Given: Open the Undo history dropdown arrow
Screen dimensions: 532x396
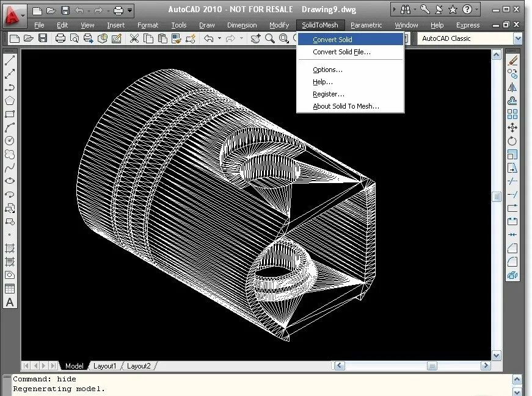Looking at the screenshot, I should 219,38.
